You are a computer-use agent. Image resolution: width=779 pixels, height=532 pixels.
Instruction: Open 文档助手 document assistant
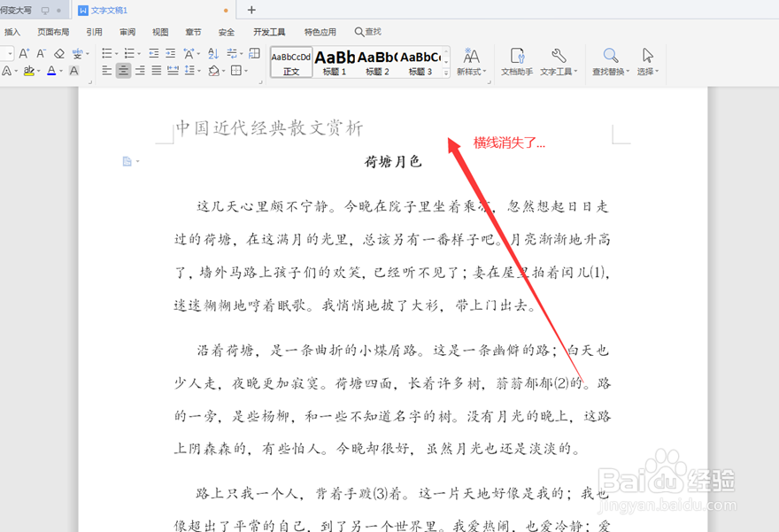517,62
